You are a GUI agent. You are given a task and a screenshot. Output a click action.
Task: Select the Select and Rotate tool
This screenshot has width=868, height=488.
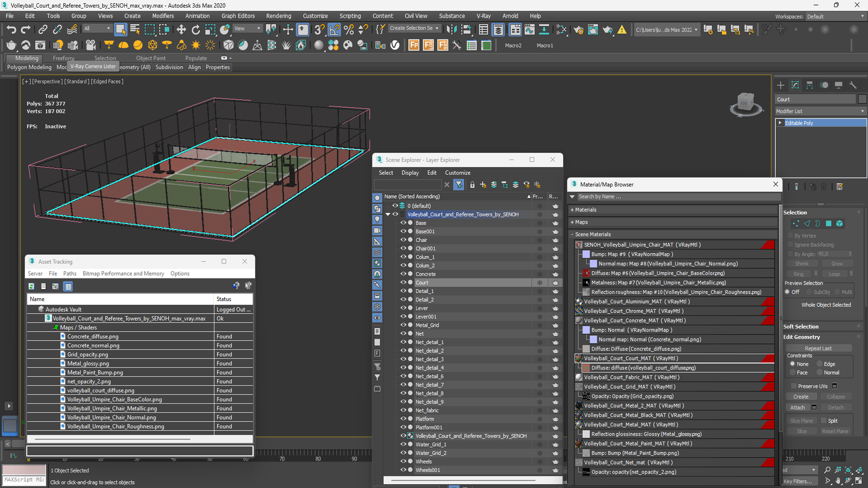195,30
